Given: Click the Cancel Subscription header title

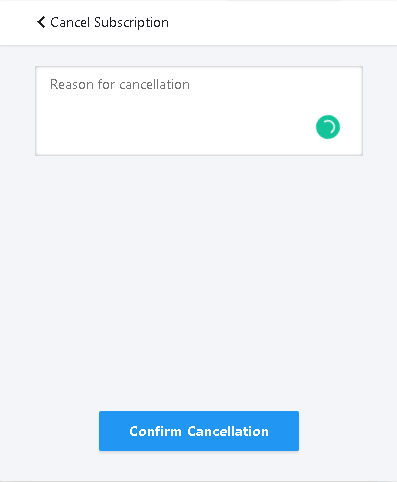Looking at the screenshot, I should pos(109,23).
